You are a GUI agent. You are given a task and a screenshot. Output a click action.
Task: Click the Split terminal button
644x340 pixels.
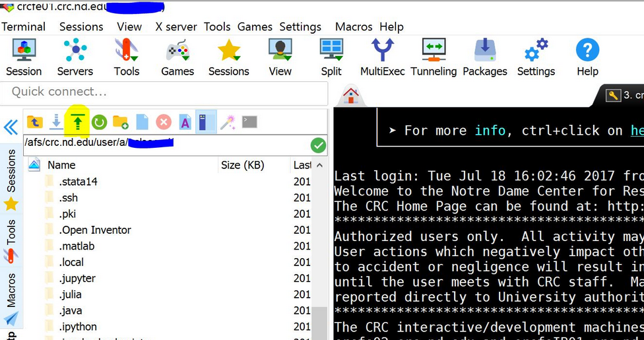pyautogui.click(x=331, y=57)
